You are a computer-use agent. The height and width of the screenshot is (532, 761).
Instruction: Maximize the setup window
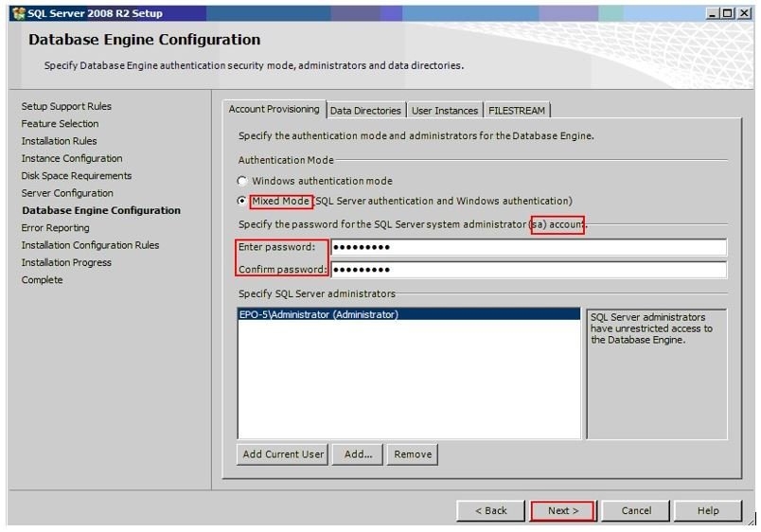click(727, 13)
